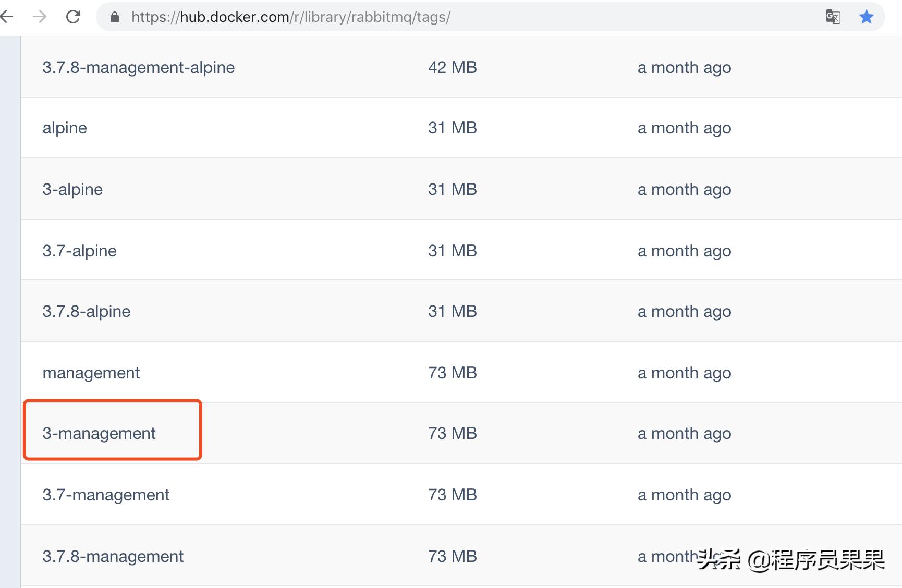This screenshot has width=902, height=588.
Task: Click 'a month ago' in 3.7.8-alpine row
Action: pos(684,312)
